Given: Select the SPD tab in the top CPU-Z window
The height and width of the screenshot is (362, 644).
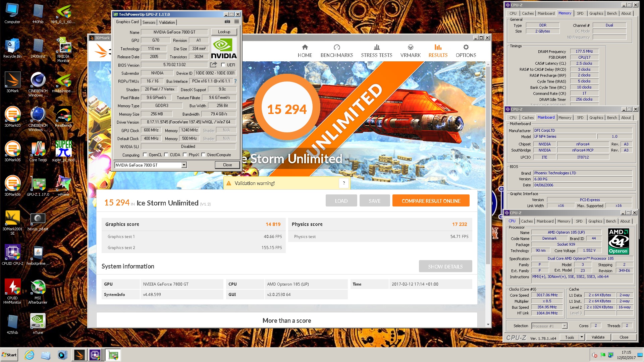Looking at the screenshot, I should click(x=580, y=13).
